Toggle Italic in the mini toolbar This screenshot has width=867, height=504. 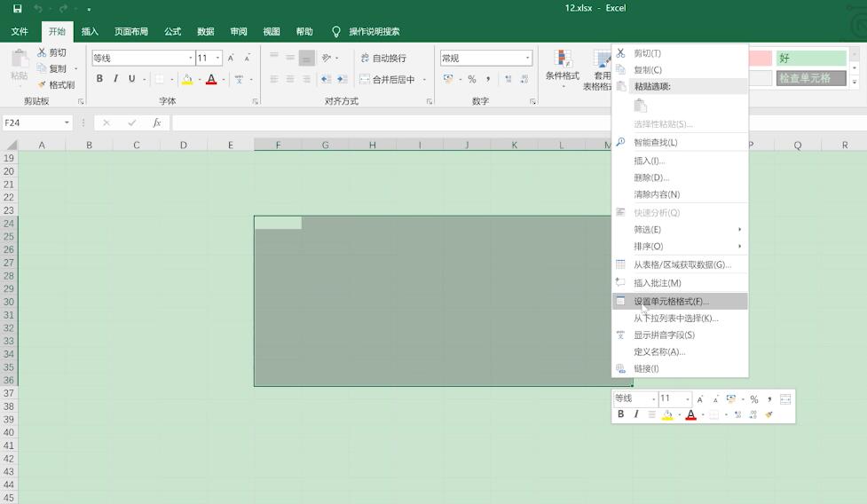[636, 413]
